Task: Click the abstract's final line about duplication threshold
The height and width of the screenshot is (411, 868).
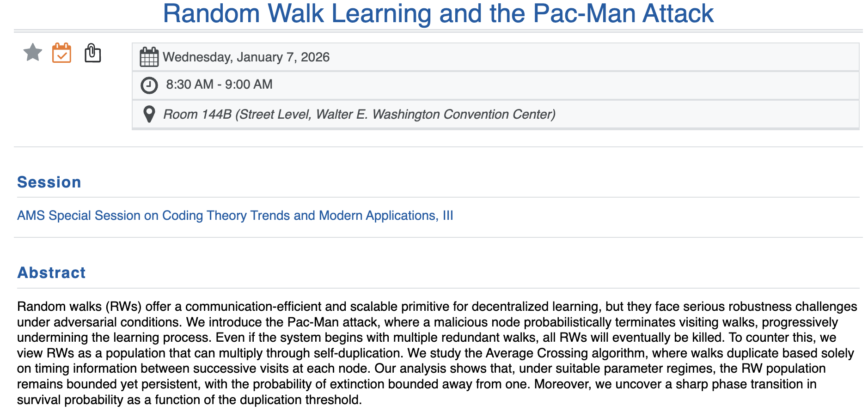Action: coord(189,400)
